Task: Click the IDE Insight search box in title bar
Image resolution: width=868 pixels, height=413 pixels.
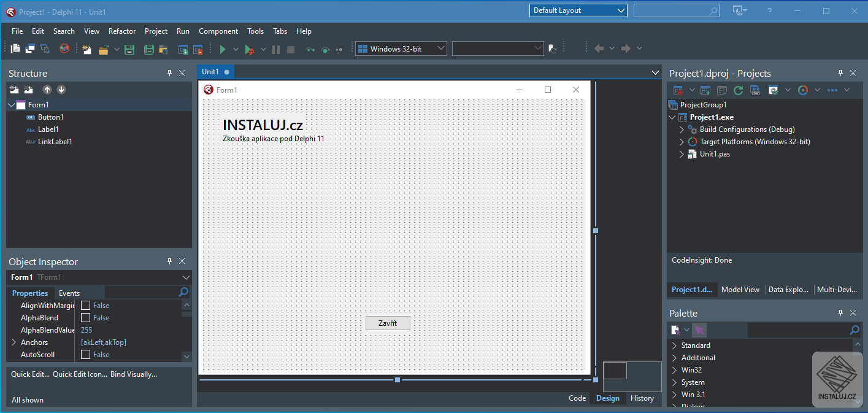Action: [677, 10]
